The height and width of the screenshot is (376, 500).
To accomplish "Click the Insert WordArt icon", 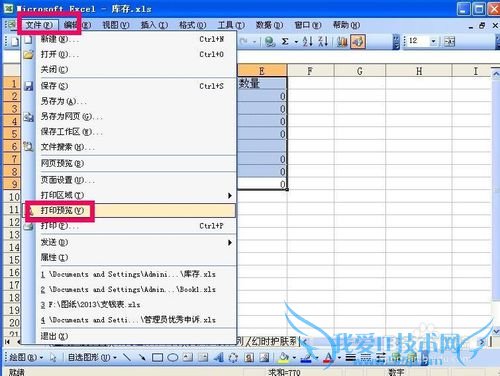I will (x=218, y=358).
